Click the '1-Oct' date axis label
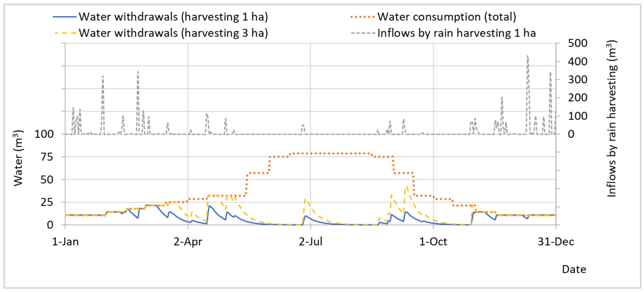This screenshot has width=644, height=292. (x=433, y=242)
